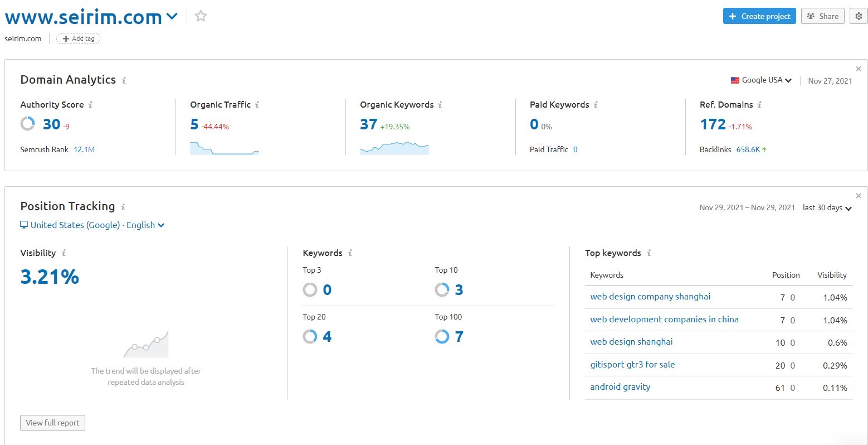Click the Authority Score donut chart

coord(28,124)
